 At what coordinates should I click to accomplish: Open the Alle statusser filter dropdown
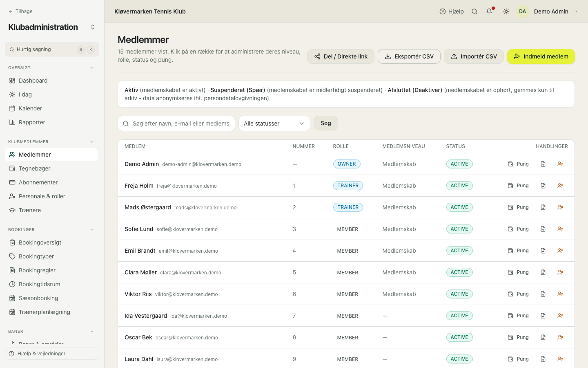[x=274, y=123]
